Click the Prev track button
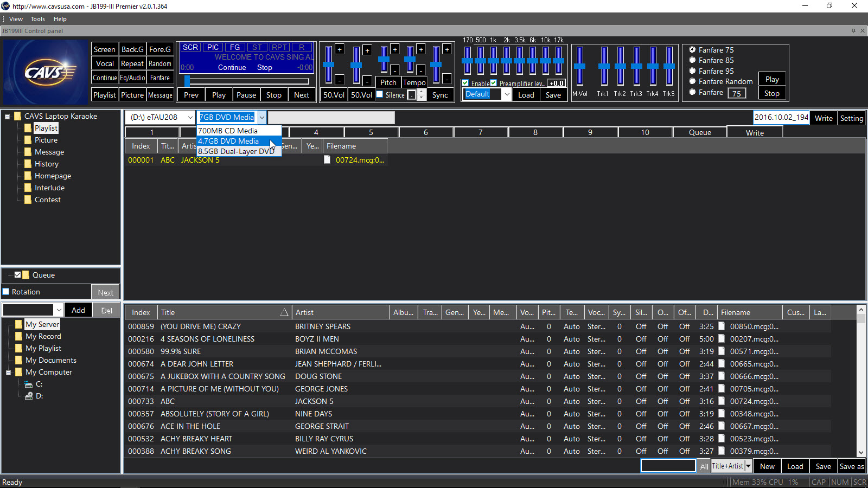The height and width of the screenshot is (488, 868). (192, 95)
